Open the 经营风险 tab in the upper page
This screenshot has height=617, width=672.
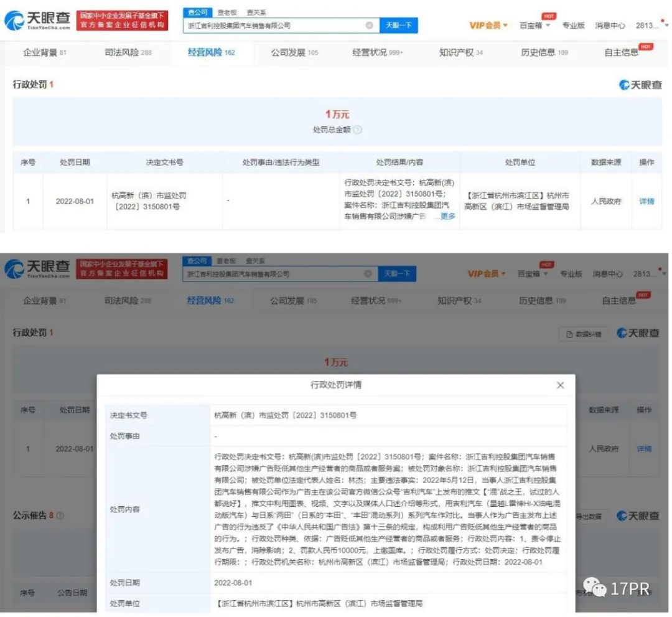tap(212, 52)
